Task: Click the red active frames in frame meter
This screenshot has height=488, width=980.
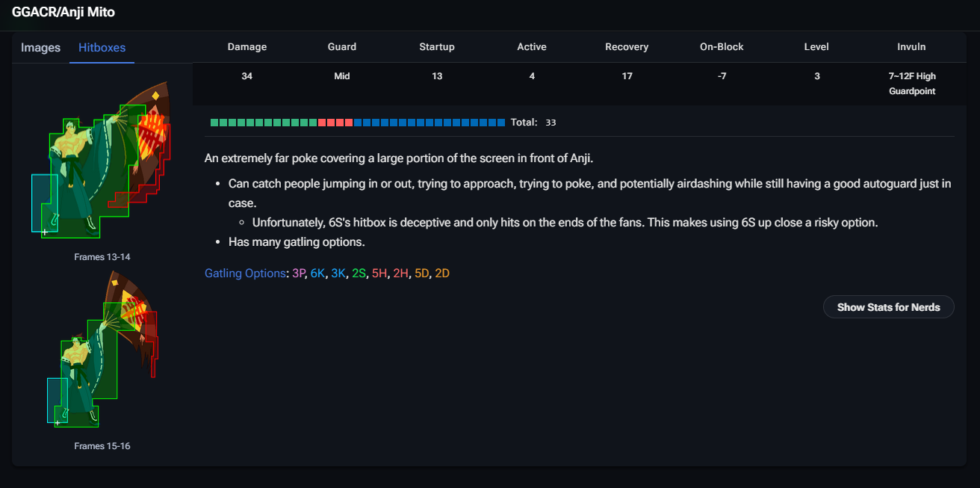Action: tap(335, 123)
